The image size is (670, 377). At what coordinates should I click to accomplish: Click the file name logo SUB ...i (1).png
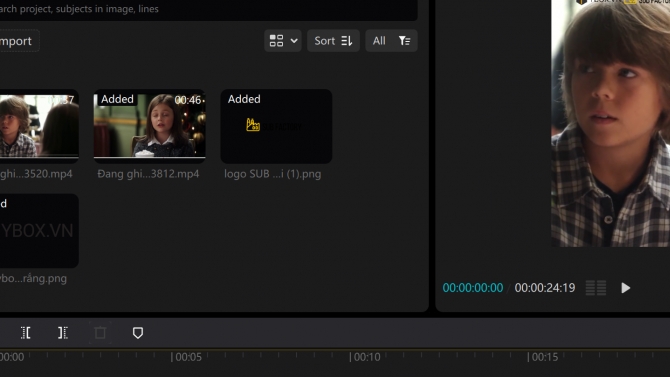point(273,174)
